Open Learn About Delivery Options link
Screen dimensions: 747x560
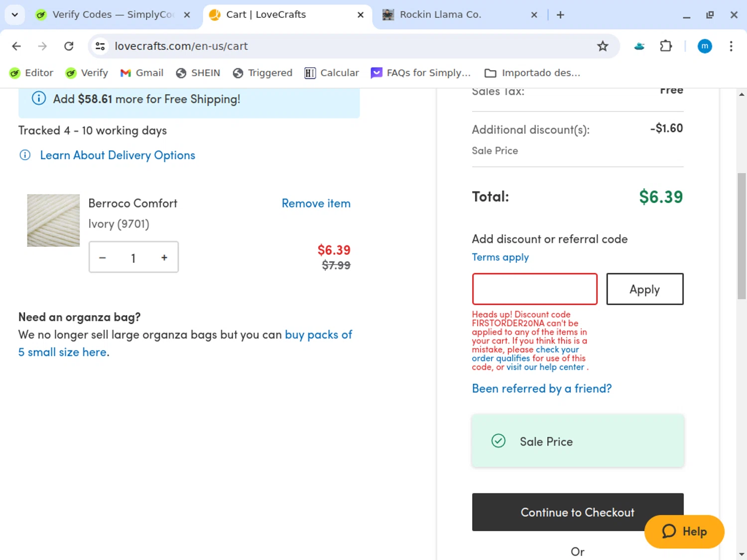click(x=118, y=155)
